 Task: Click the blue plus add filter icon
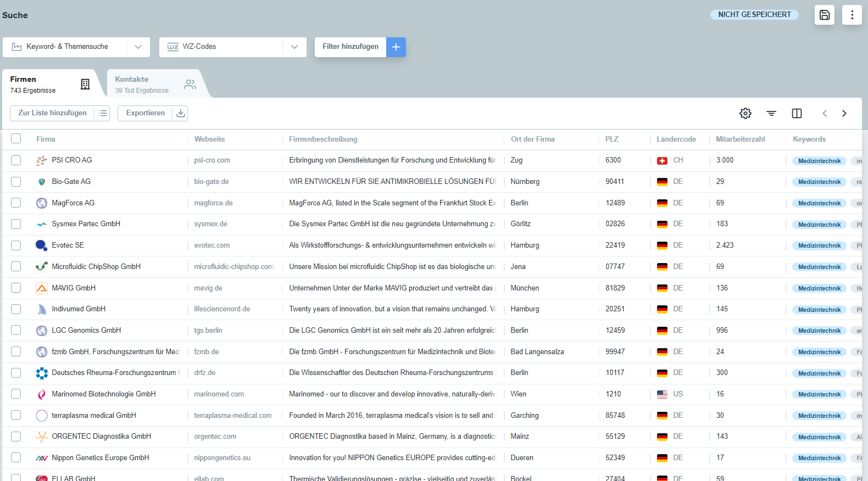(396, 47)
